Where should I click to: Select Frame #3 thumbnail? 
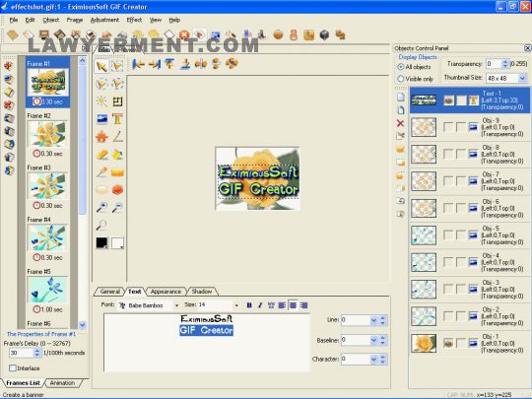click(48, 186)
